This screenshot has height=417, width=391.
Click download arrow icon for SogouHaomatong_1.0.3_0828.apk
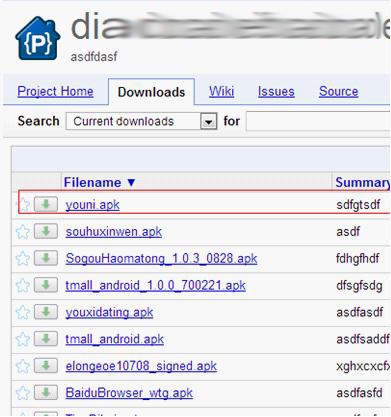pos(46,258)
